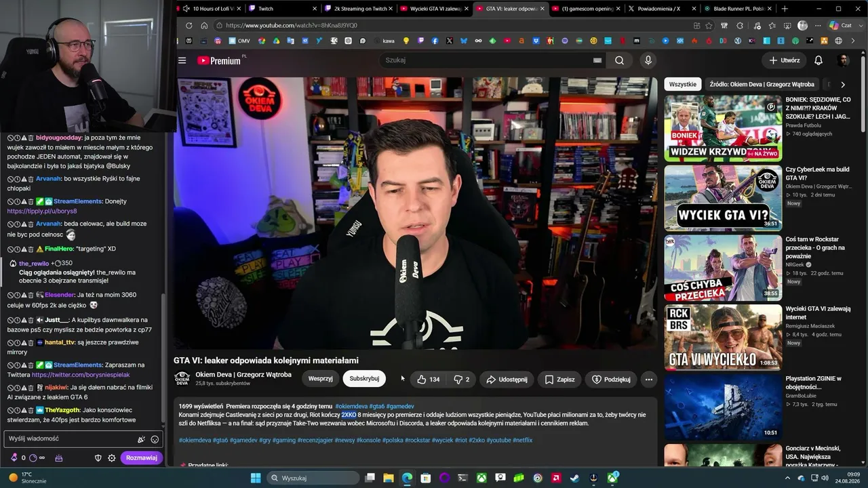Open twitter.com/borysniespielak link in chat
The width and height of the screenshot is (868, 488).
81,375
